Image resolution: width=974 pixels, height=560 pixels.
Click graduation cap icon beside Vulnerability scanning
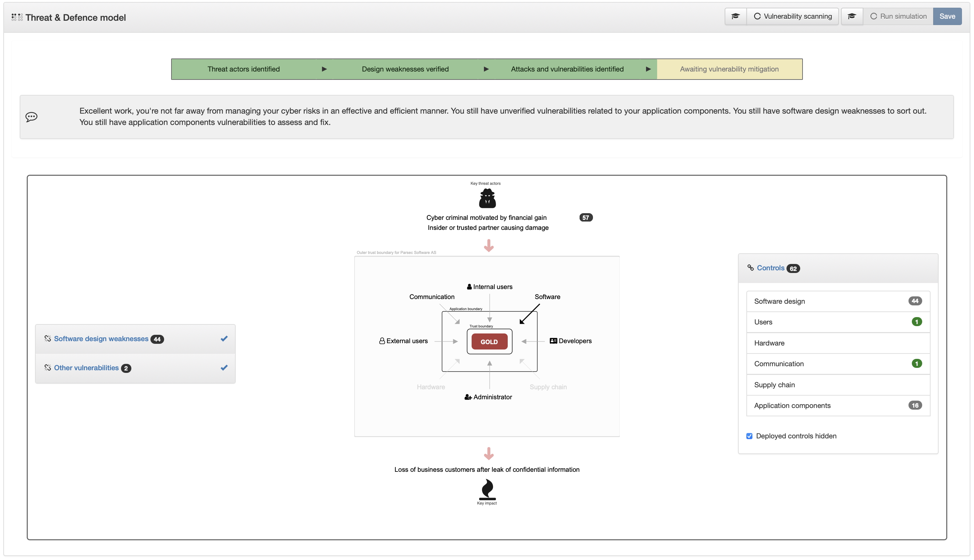735,16
